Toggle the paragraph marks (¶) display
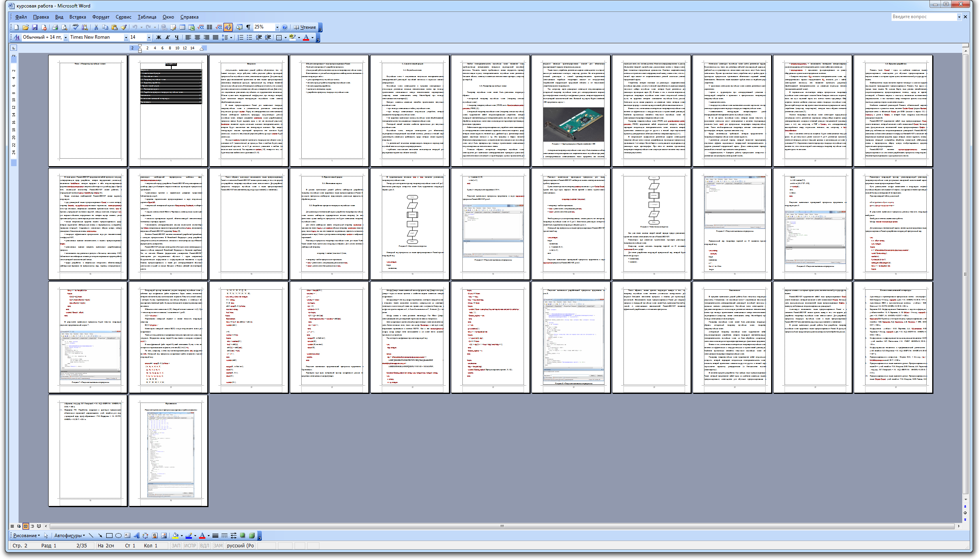The width and height of the screenshot is (980, 560). (x=248, y=27)
